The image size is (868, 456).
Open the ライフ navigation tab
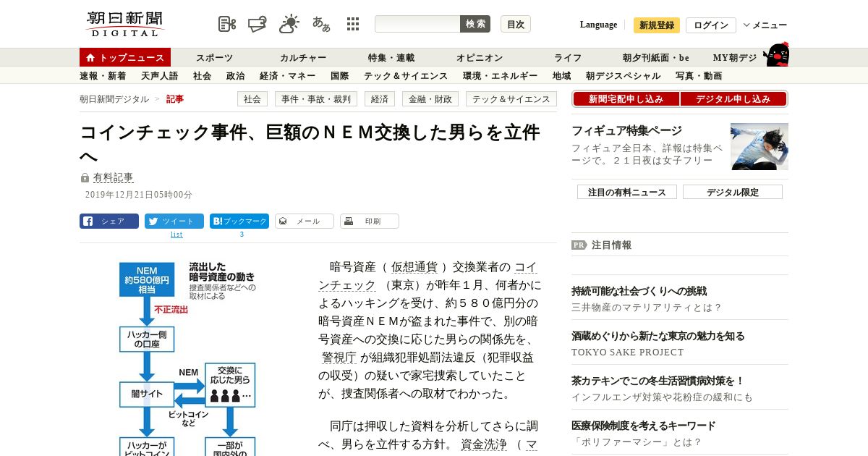coord(568,58)
